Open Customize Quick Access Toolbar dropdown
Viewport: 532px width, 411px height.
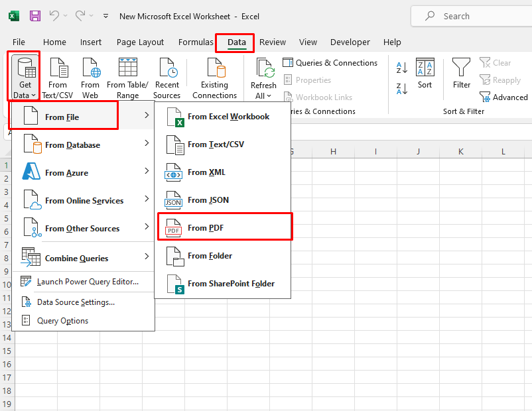106,16
